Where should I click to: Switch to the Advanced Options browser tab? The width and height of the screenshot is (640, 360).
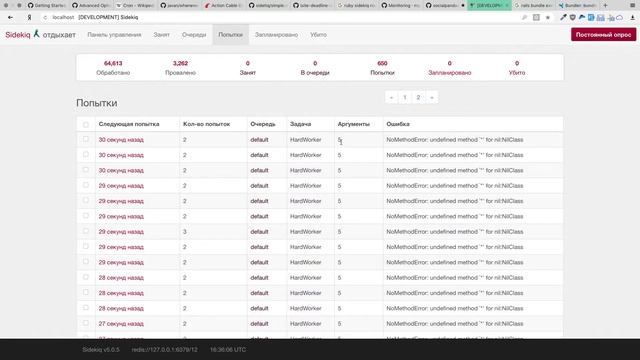91,5
